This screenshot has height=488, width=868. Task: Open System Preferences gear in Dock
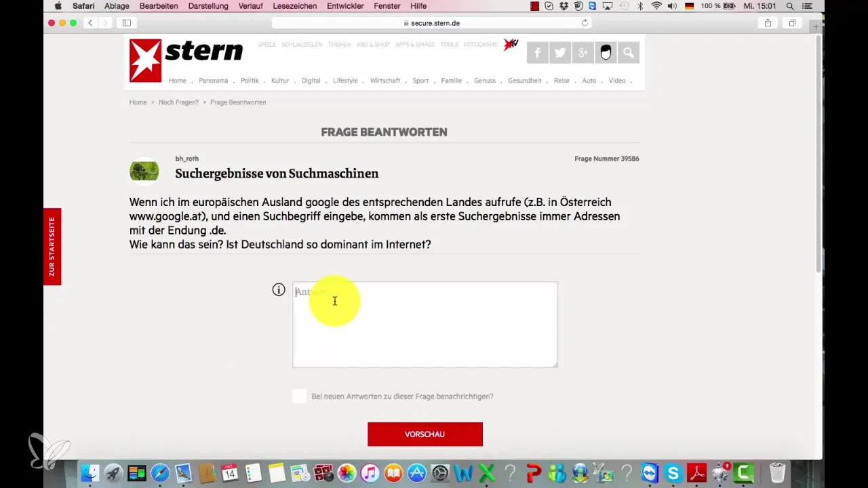[440, 472]
